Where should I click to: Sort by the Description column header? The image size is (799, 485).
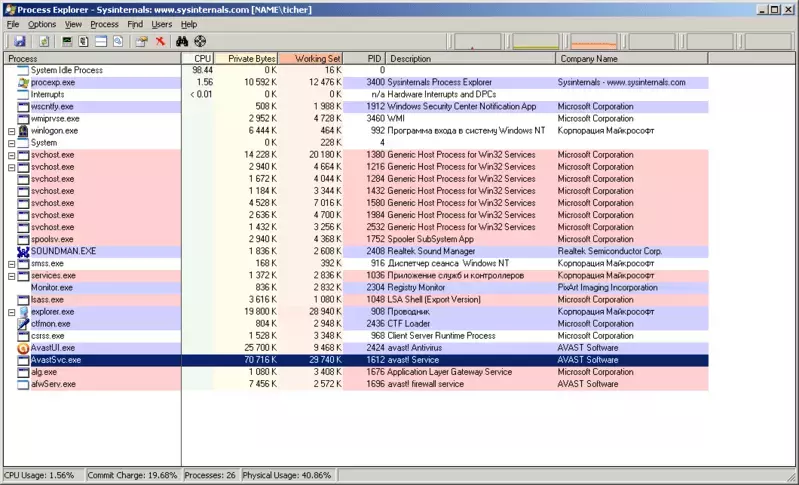pyautogui.click(x=471, y=59)
